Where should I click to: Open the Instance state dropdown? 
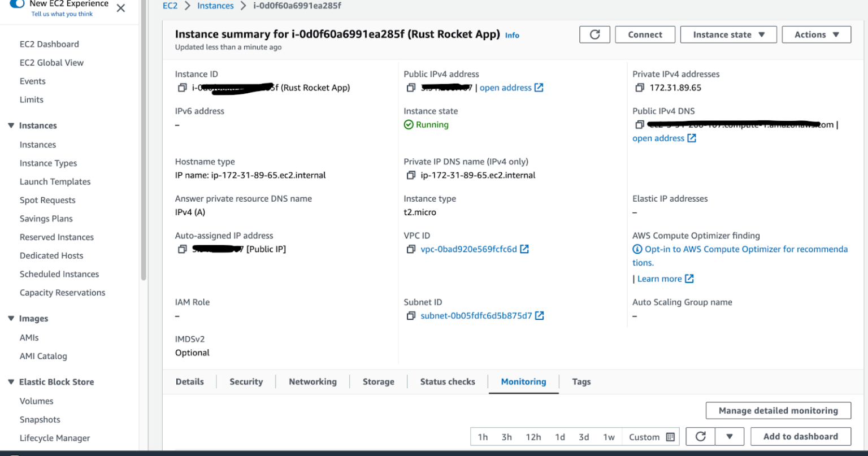(728, 34)
